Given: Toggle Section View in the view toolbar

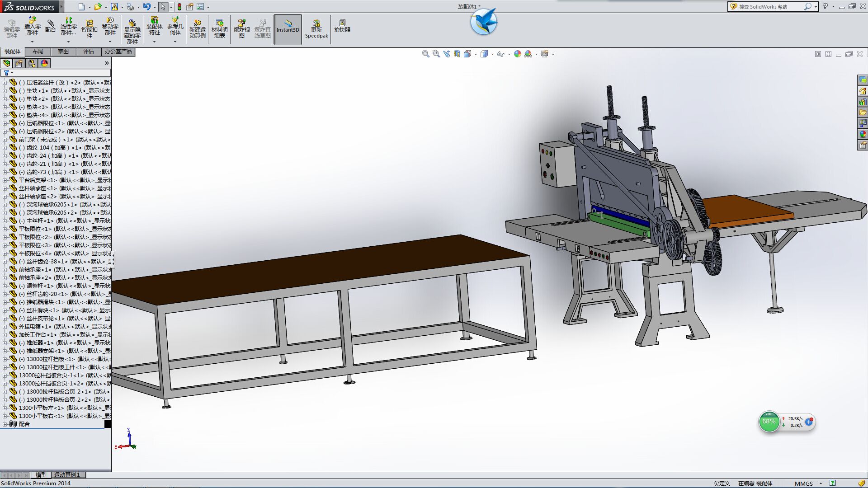Looking at the screenshot, I should pyautogui.click(x=457, y=54).
